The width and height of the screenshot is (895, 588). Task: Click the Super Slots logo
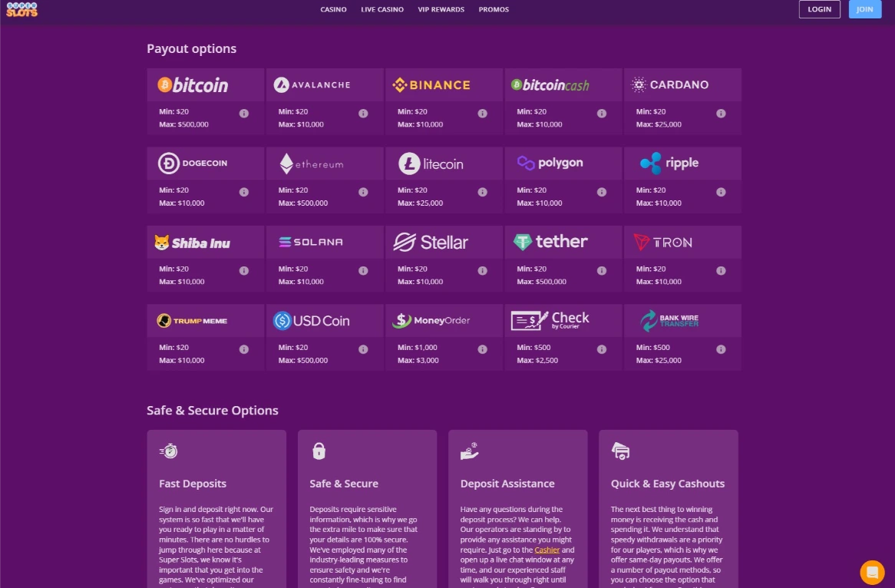pyautogui.click(x=21, y=9)
